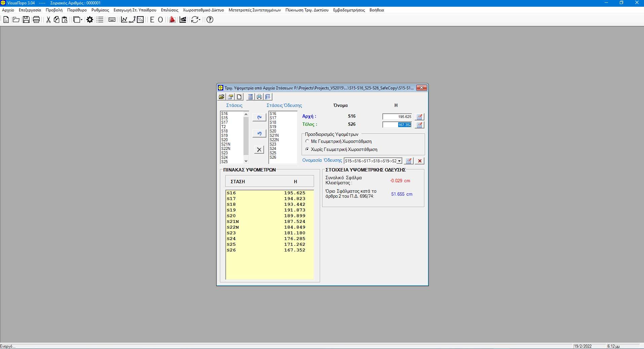Add station to traverse with forward arrow
Viewport: 644px width, 349px height.
pos(259,117)
